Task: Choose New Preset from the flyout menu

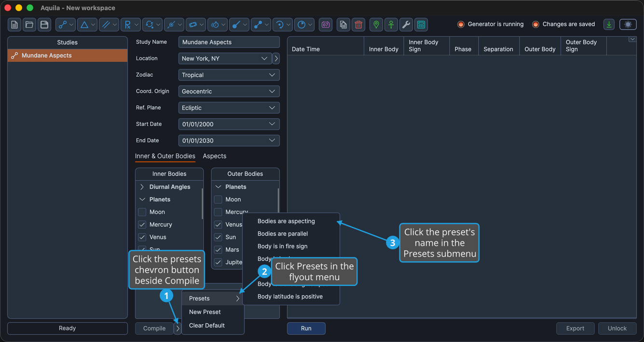Action: coord(213,312)
